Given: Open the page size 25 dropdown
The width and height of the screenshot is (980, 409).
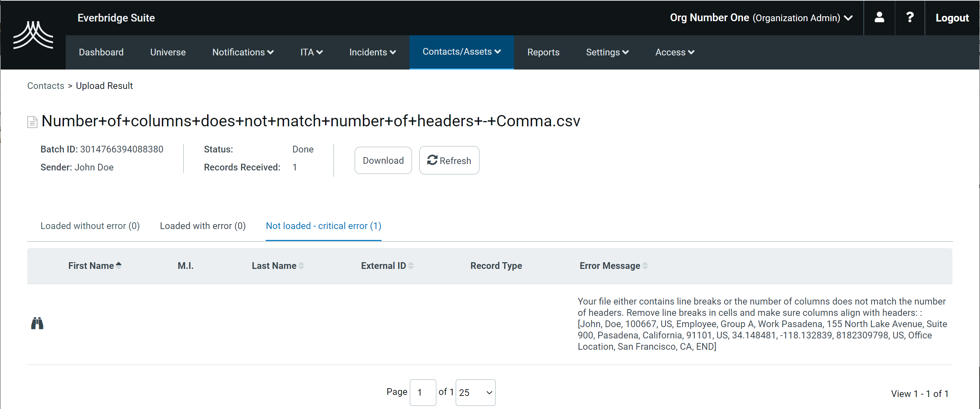Looking at the screenshot, I should 475,392.
